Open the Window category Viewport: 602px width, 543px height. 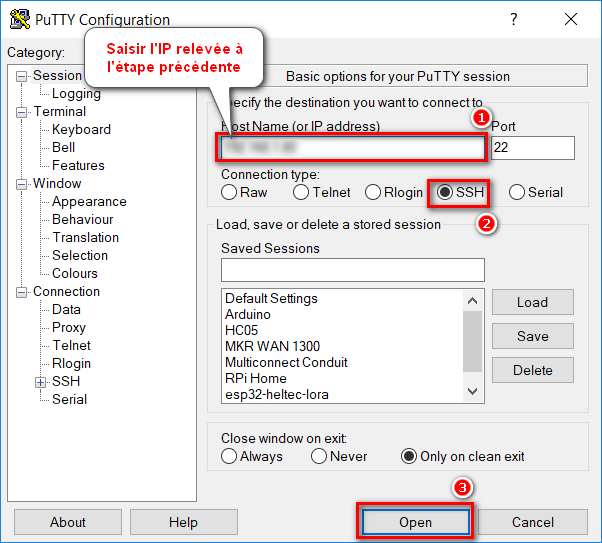[57, 184]
